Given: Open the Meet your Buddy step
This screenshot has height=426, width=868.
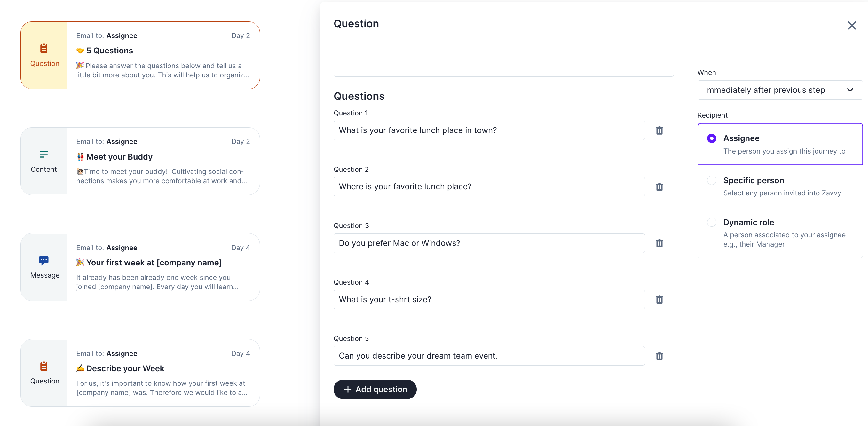Looking at the screenshot, I should point(163,162).
